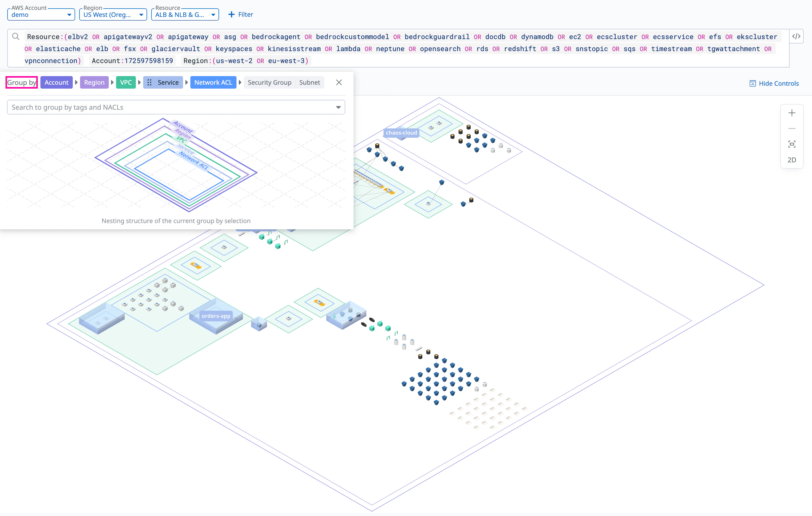
Task: Close the group by panel
Action: (339, 83)
